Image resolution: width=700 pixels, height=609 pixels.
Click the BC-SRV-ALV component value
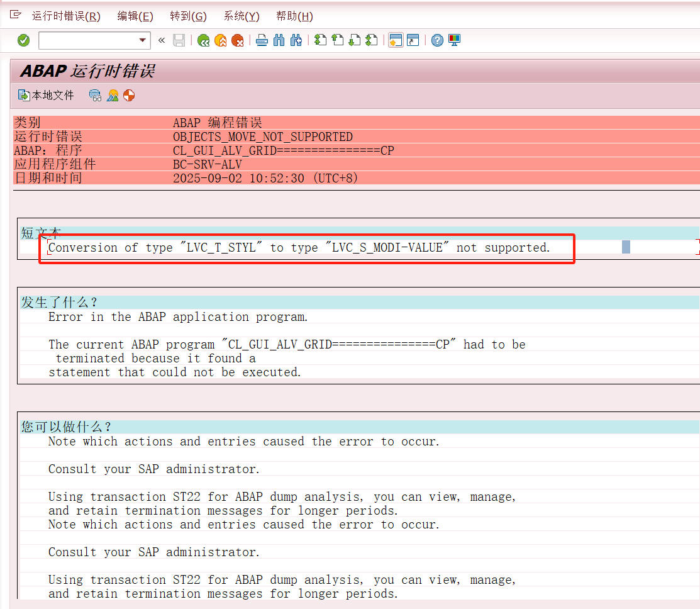click(207, 164)
